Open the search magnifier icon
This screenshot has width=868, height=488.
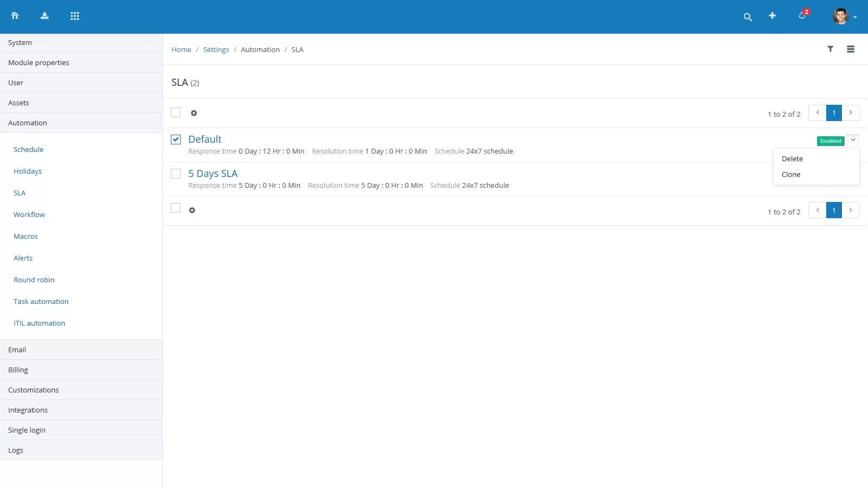click(x=748, y=17)
